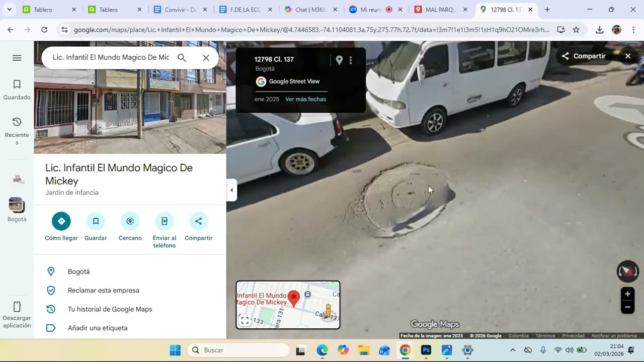Switch to the Chat | M365 tab
Image resolution: width=644 pixels, height=362 pixels.
point(309,10)
